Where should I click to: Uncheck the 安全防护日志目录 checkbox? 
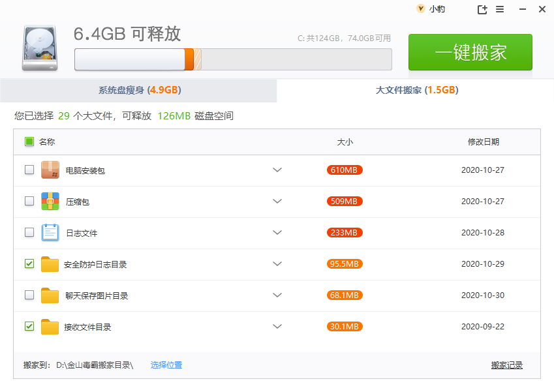click(29, 264)
